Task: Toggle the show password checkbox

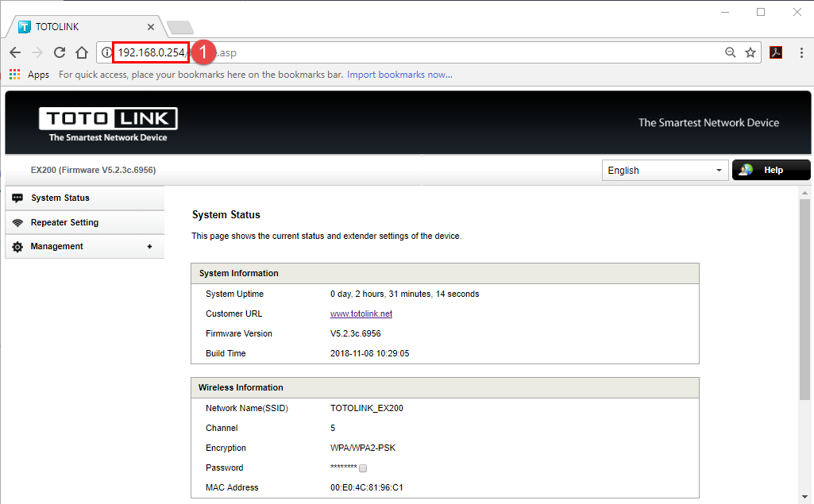Action: pyautogui.click(x=363, y=468)
